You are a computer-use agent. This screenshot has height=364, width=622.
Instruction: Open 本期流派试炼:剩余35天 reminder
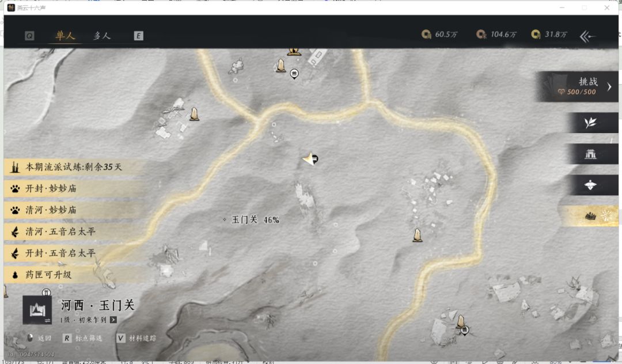[x=73, y=167]
